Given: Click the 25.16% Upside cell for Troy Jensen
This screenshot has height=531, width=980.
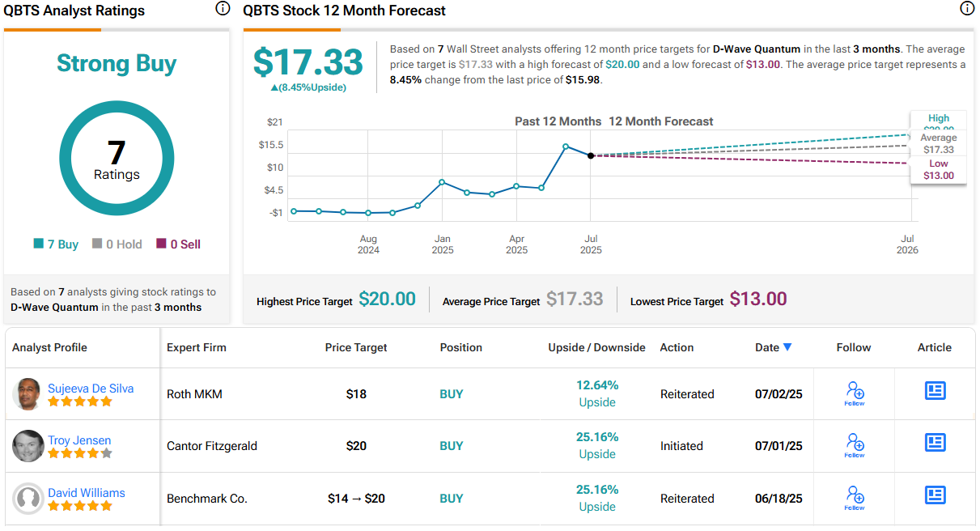Looking at the screenshot, I should (597, 445).
